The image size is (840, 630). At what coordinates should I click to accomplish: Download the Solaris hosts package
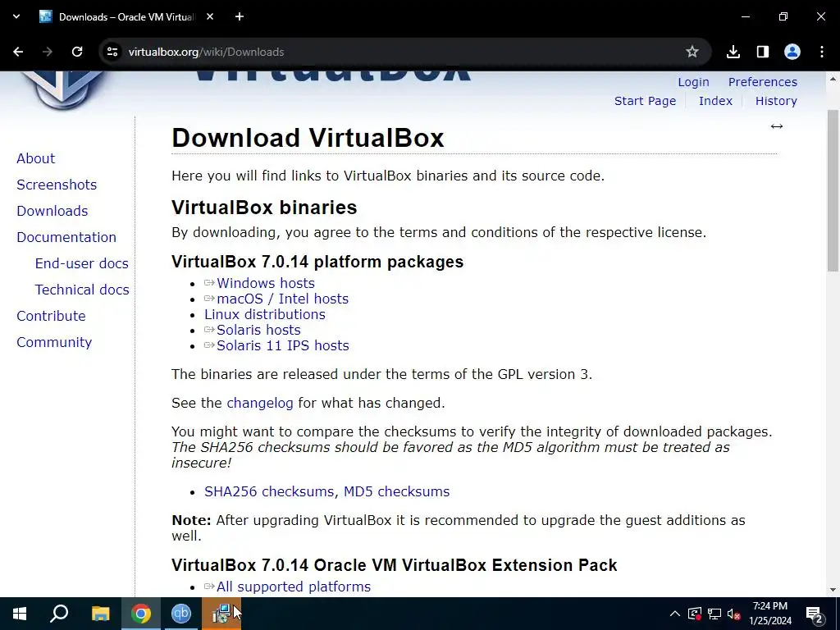[258, 330]
